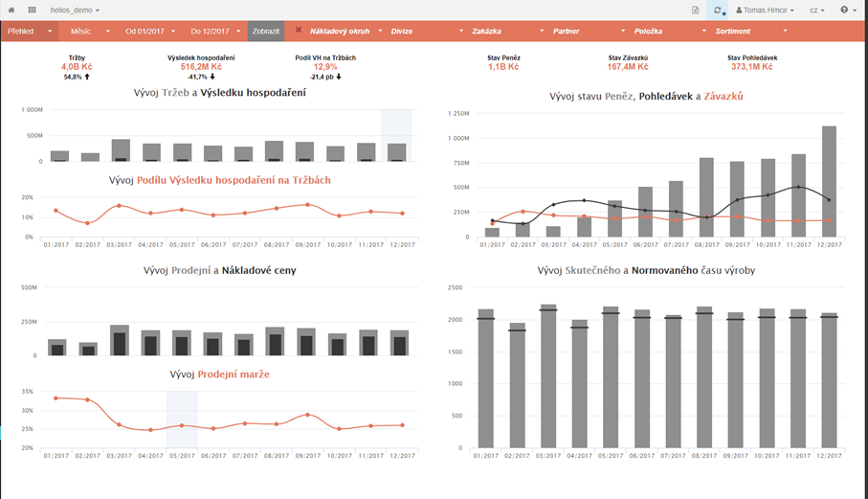Click the refresh data icon
Viewport: 868px width, 499px height.
[x=718, y=10]
